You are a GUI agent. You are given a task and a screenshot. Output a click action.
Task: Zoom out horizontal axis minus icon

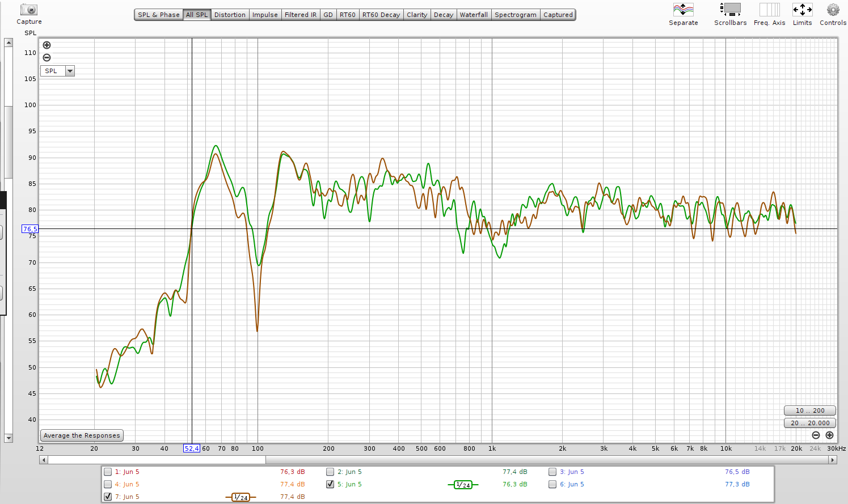click(816, 435)
